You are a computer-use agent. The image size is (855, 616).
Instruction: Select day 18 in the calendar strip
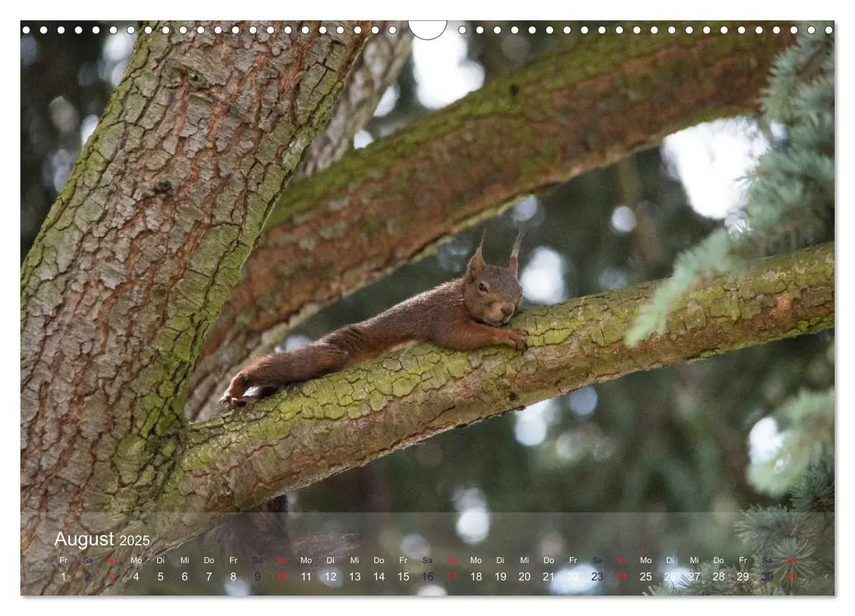coord(476,577)
